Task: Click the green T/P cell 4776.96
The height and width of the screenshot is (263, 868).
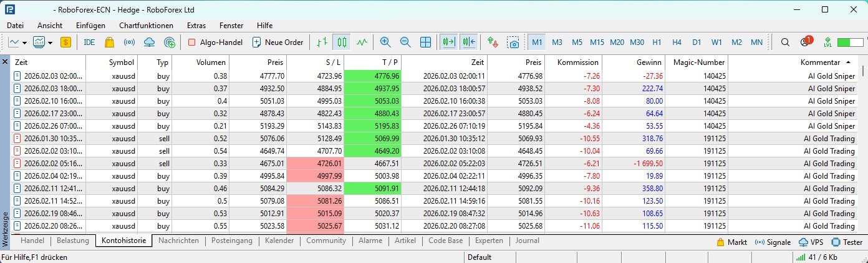Action: (373, 76)
